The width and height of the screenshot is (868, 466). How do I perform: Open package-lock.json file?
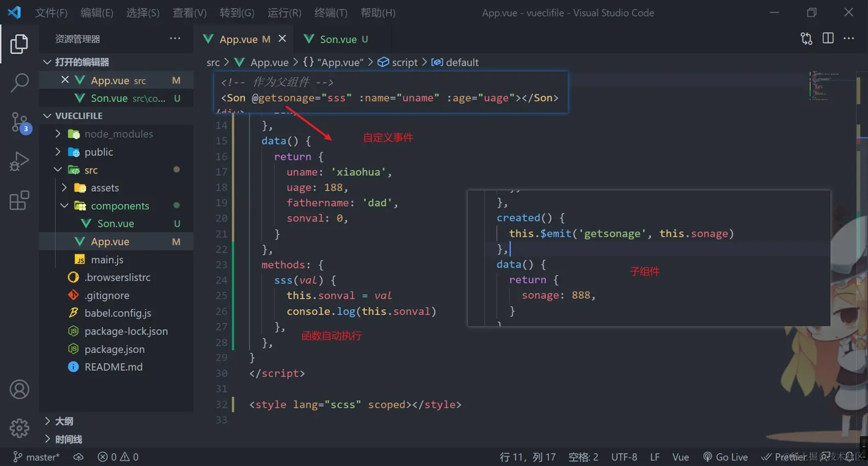tap(116, 331)
